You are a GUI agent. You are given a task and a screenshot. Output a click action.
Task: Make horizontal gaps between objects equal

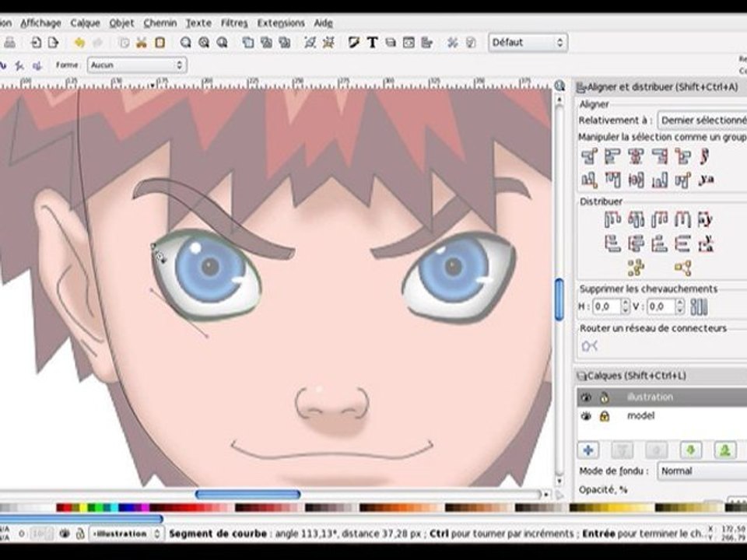click(682, 219)
